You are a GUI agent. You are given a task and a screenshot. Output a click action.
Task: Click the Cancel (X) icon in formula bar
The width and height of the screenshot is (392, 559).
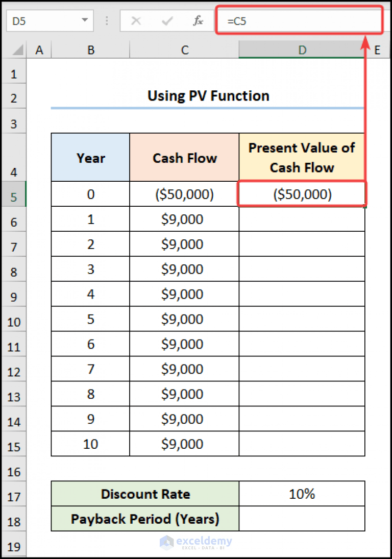click(x=137, y=20)
